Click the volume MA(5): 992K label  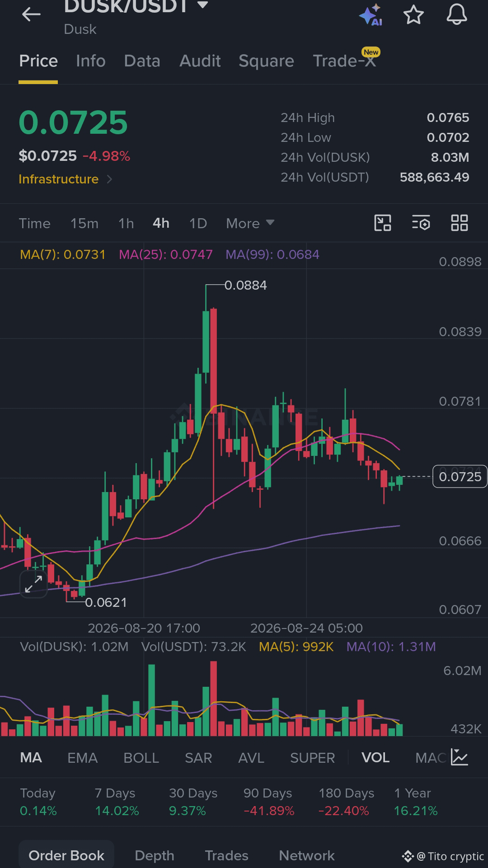click(x=296, y=647)
